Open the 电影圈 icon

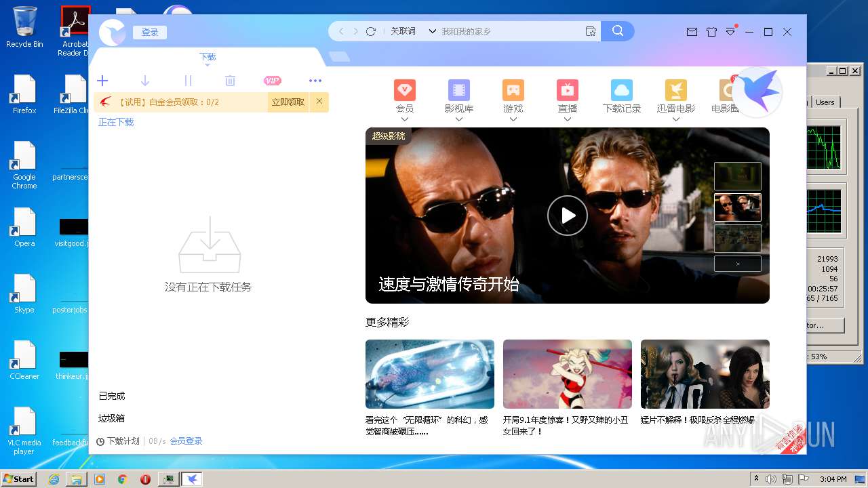[x=726, y=90]
